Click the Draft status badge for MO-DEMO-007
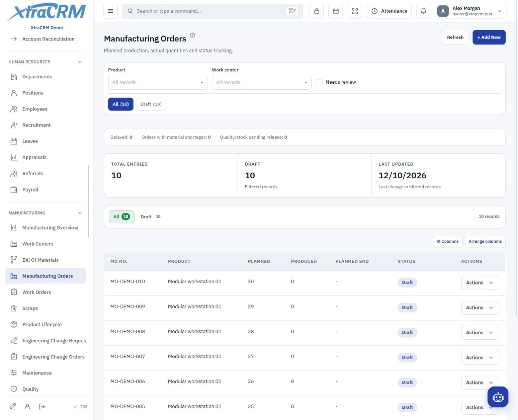Image resolution: width=518 pixels, height=420 pixels. 407,357
